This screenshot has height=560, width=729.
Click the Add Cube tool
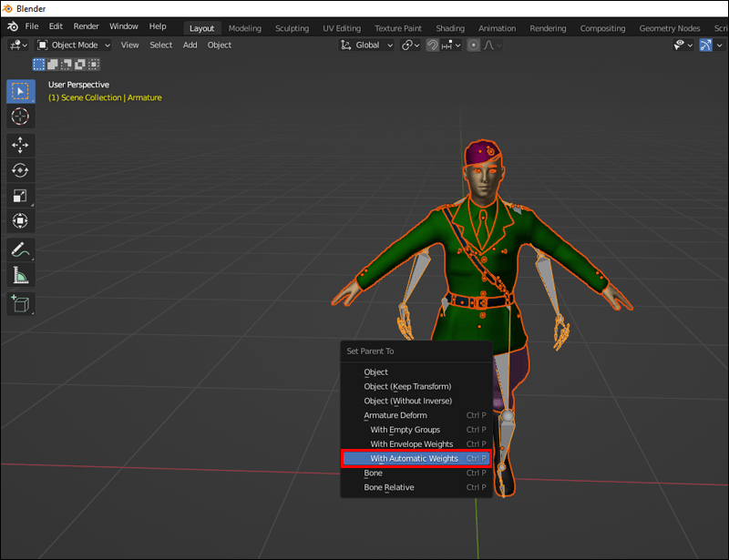click(20, 303)
